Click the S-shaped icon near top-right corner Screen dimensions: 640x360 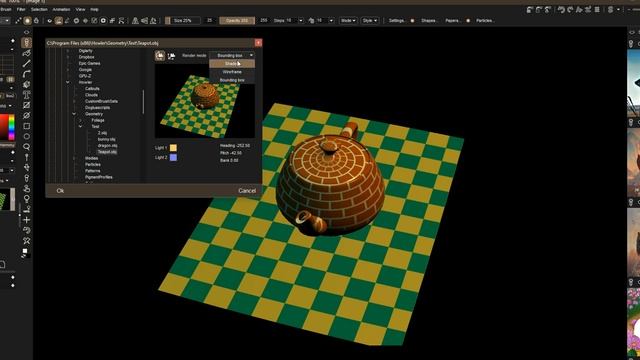[x=611, y=9]
